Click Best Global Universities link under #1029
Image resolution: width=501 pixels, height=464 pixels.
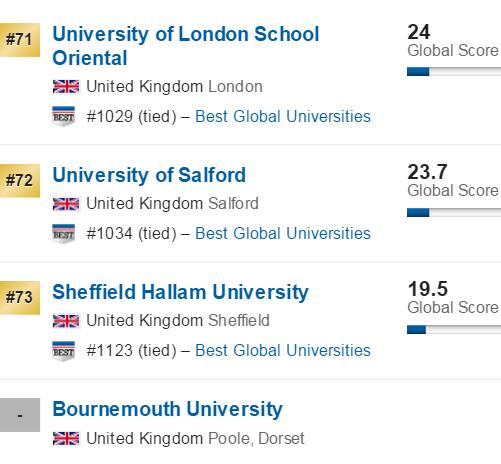283,117
